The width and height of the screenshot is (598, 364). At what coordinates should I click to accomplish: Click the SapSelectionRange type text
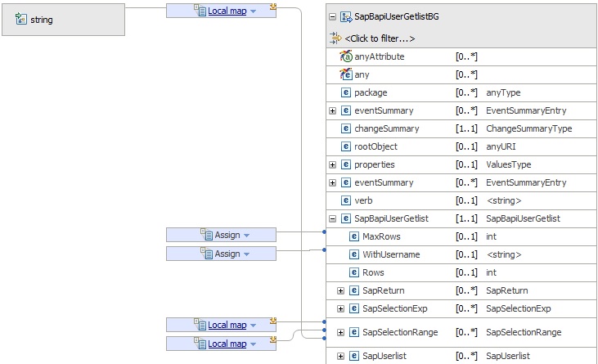[x=524, y=332]
